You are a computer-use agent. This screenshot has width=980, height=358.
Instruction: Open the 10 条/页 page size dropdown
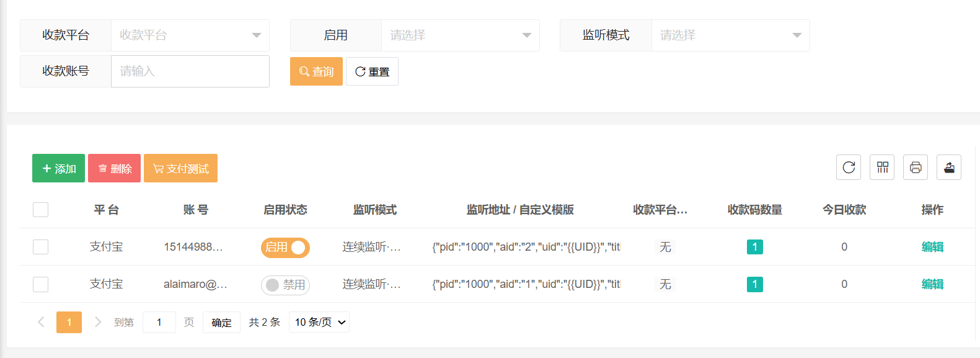pyautogui.click(x=319, y=322)
